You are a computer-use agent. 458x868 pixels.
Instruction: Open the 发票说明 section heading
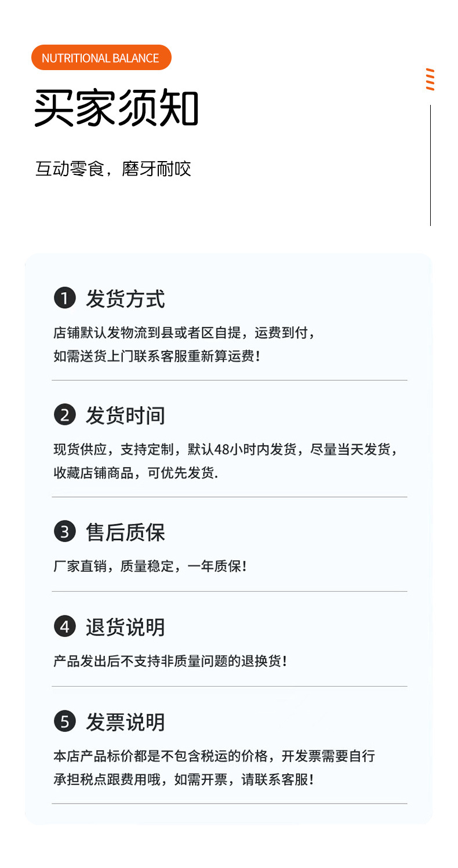coord(125,722)
